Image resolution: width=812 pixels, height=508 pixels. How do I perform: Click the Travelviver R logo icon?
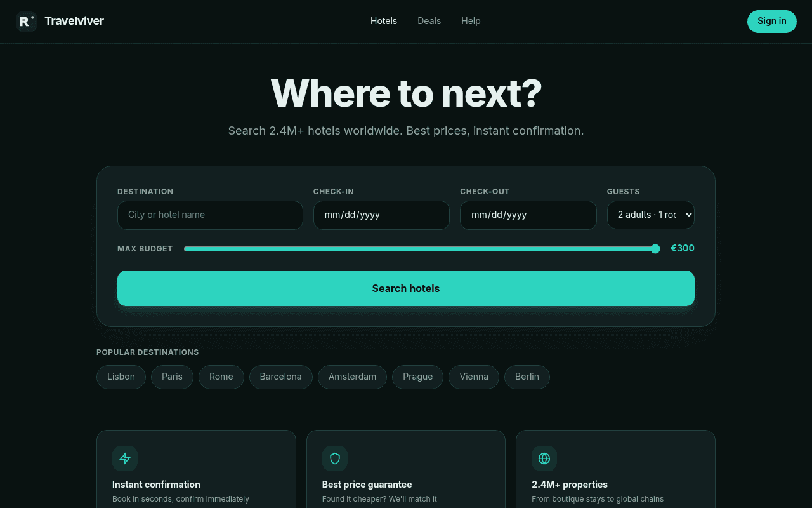(27, 22)
